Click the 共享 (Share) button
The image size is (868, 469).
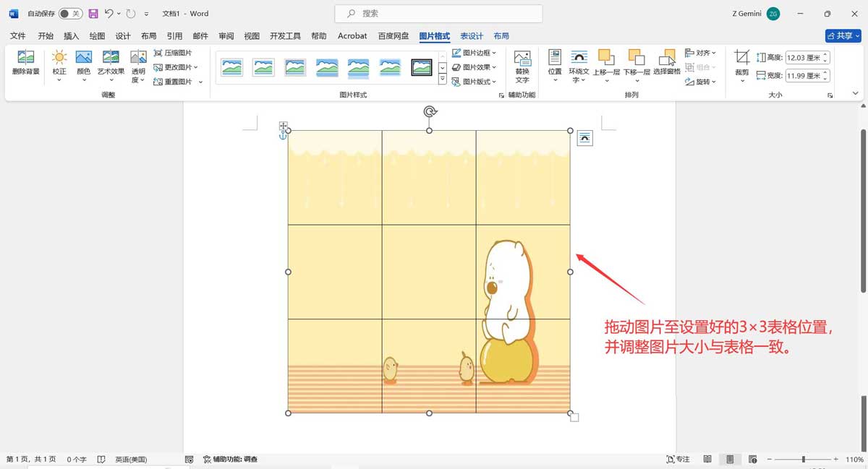click(x=843, y=35)
